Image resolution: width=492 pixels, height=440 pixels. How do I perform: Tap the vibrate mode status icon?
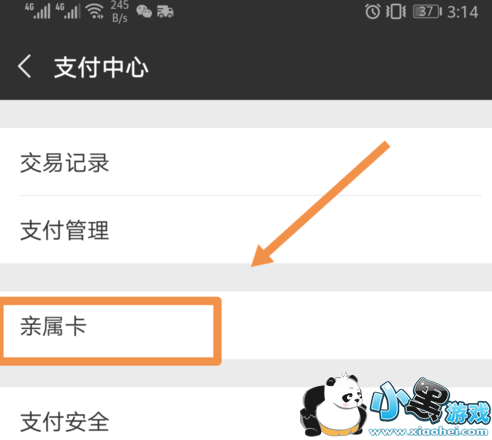tap(396, 12)
